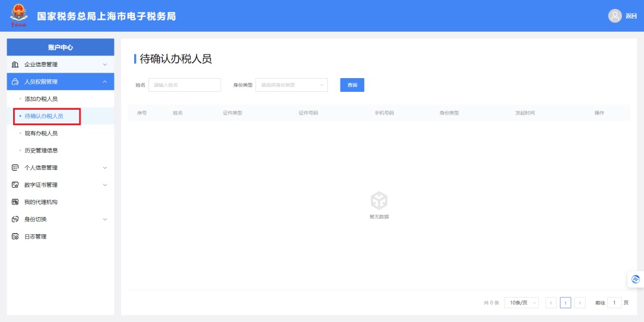Screen dimensions: 644x322
Task: Click the 发起时间 column header
Action: point(525,113)
